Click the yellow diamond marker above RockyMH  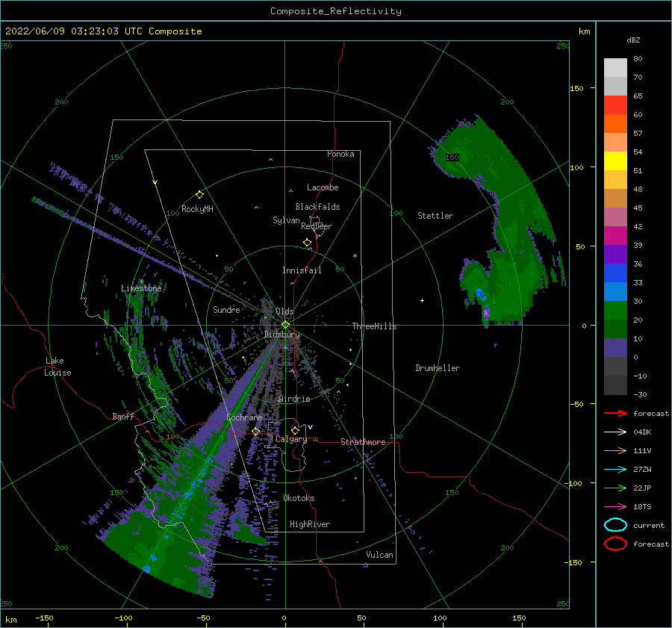199,195
